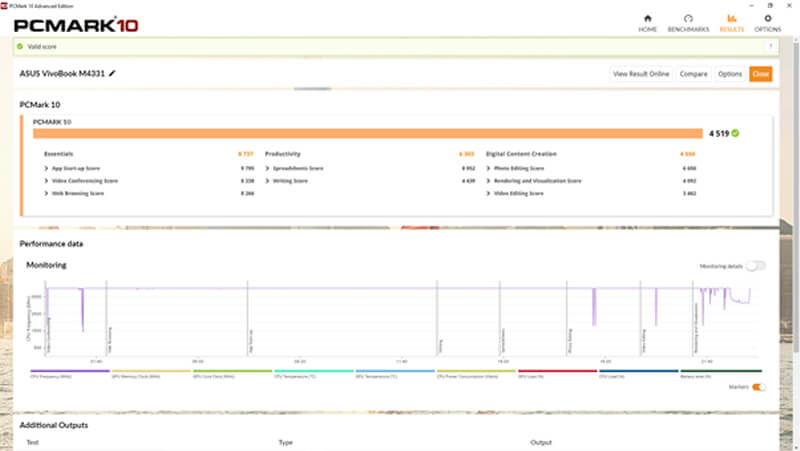Select GPU Memory Clock legend line

click(x=151, y=371)
